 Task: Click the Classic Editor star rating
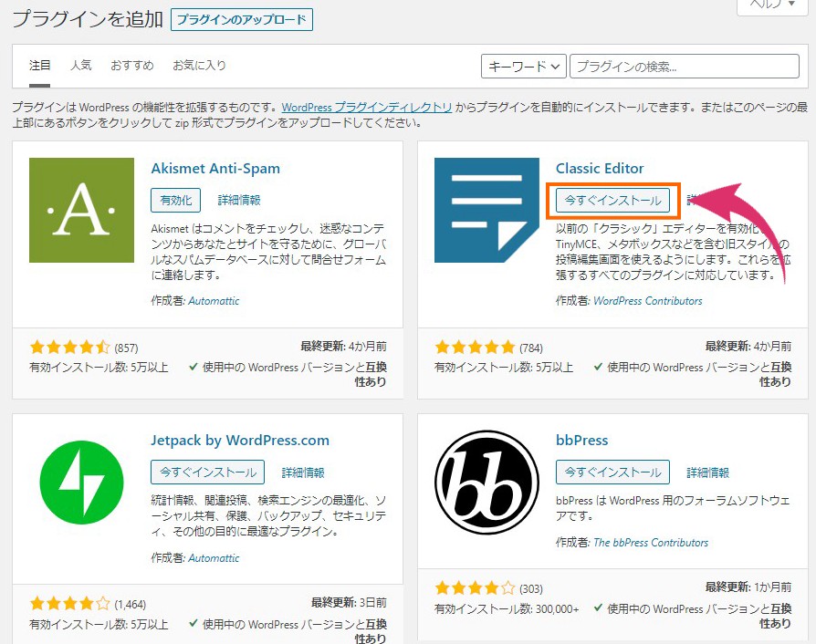pos(475,347)
